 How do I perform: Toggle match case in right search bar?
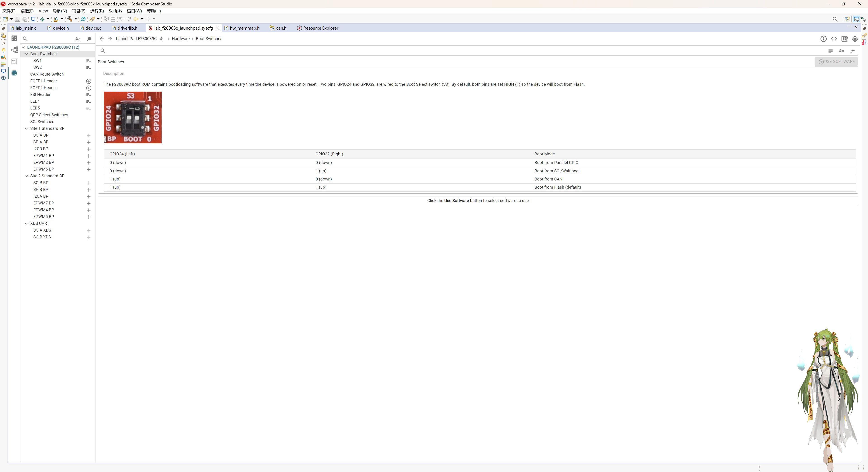coord(841,51)
